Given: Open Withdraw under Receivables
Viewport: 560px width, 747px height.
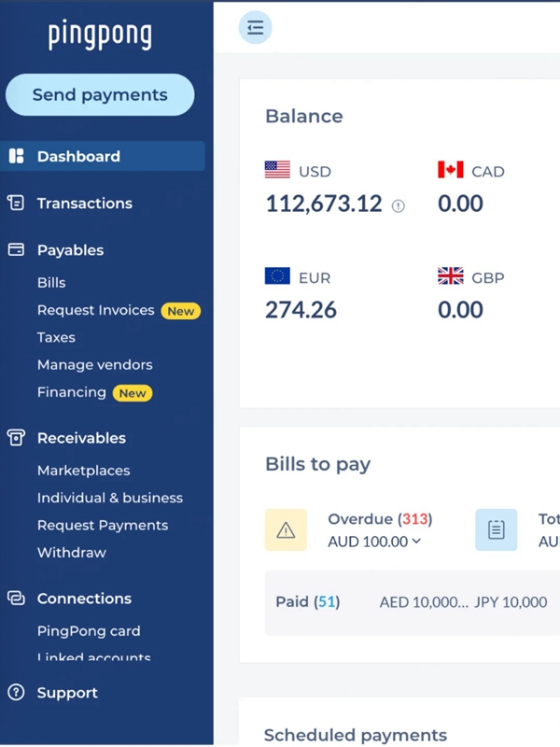Looking at the screenshot, I should (72, 553).
